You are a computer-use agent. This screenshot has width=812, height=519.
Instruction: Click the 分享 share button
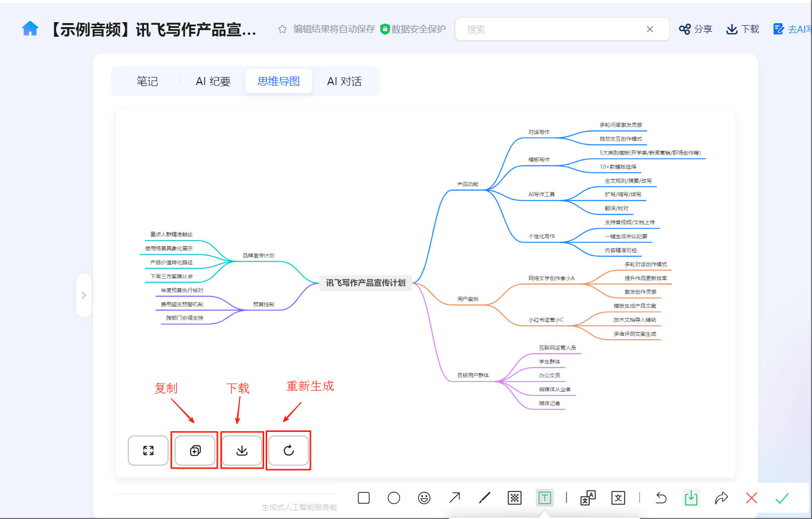click(x=695, y=29)
